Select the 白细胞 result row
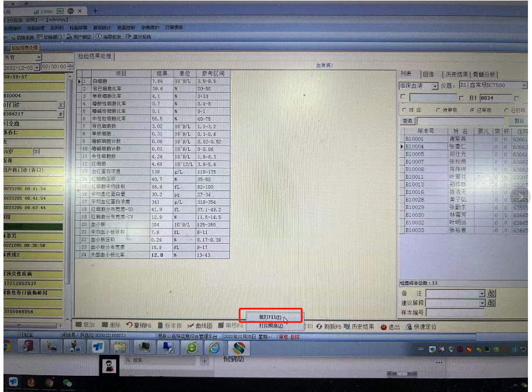This screenshot has height=392, width=532. [154, 81]
